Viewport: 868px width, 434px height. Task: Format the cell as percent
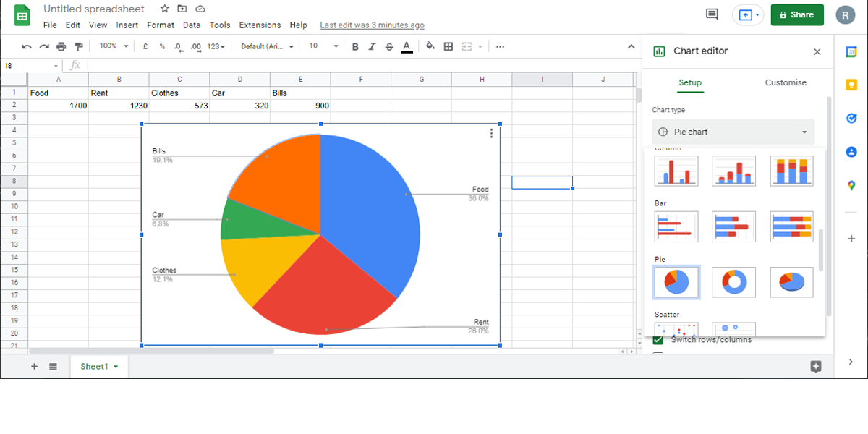click(x=162, y=46)
